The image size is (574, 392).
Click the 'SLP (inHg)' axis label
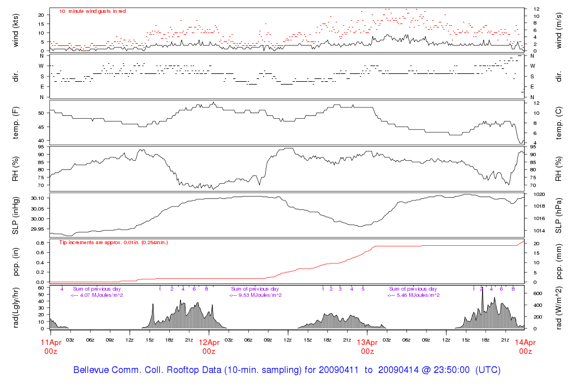(15, 216)
